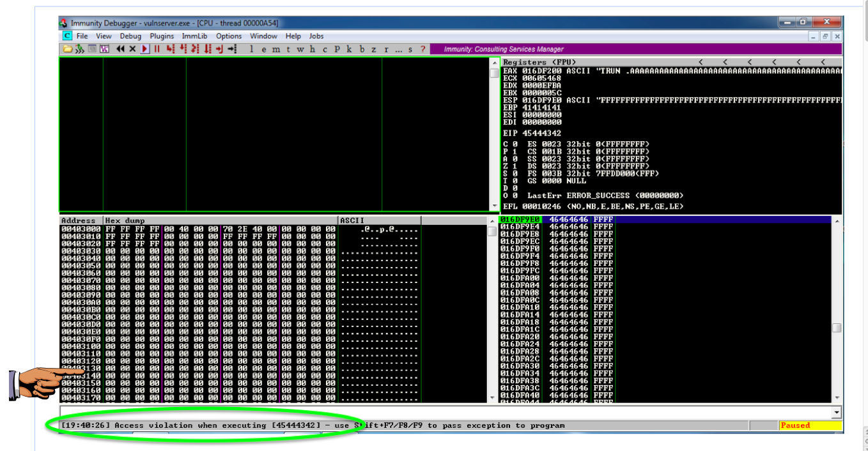The width and height of the screenshot is (868, 451).
Task: Click the Registers (FPU) header bar
Action: tap(672, 62)
